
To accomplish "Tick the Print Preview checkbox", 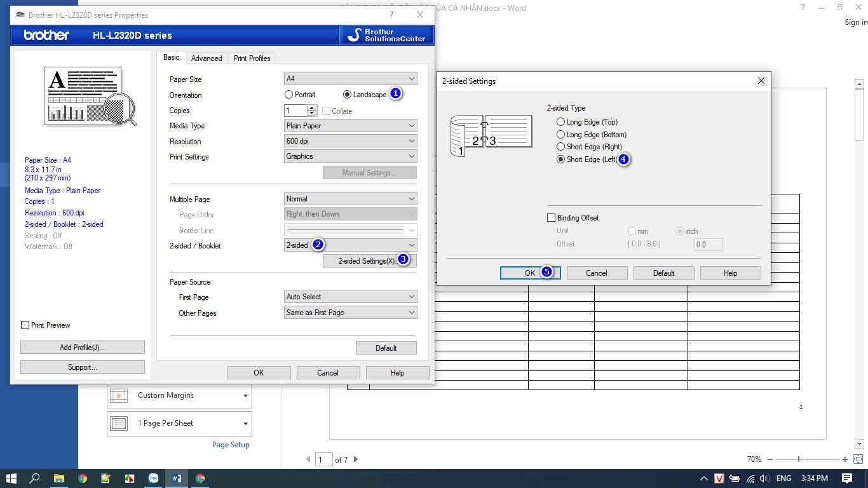I will coord(25,325).
